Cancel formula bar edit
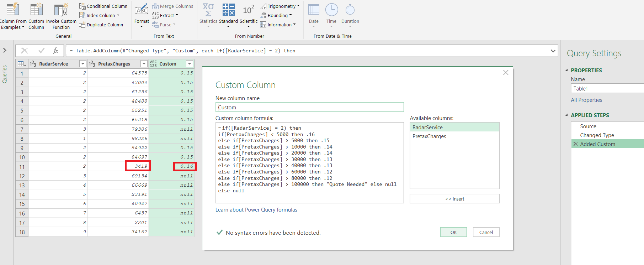The width and height of the screenshot is (644, 265). (25, 51)
